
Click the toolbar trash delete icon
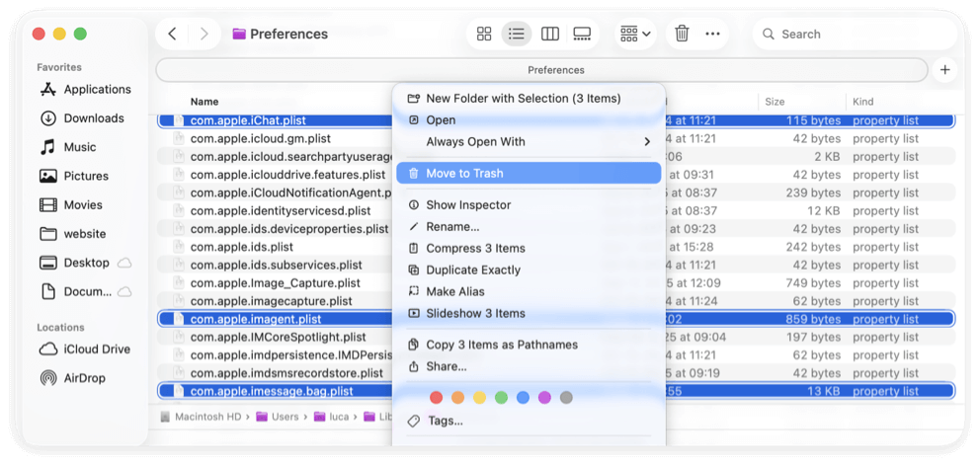(682, 34)
